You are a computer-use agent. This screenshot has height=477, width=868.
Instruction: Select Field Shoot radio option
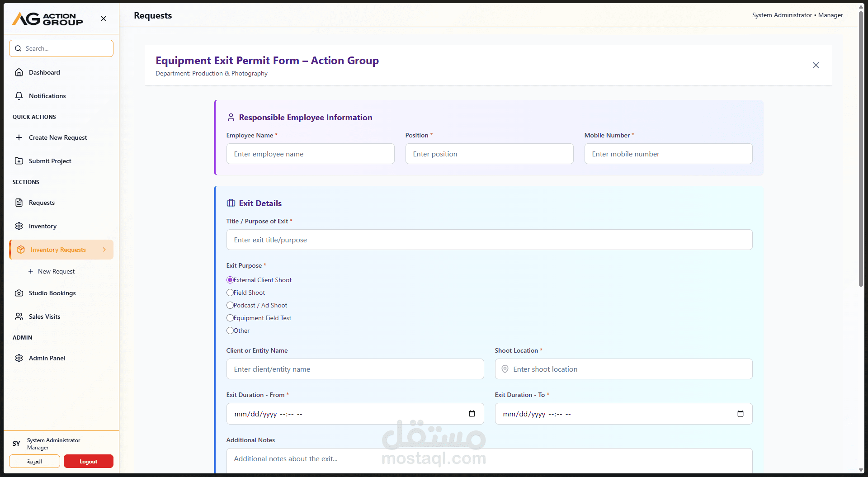230,293
